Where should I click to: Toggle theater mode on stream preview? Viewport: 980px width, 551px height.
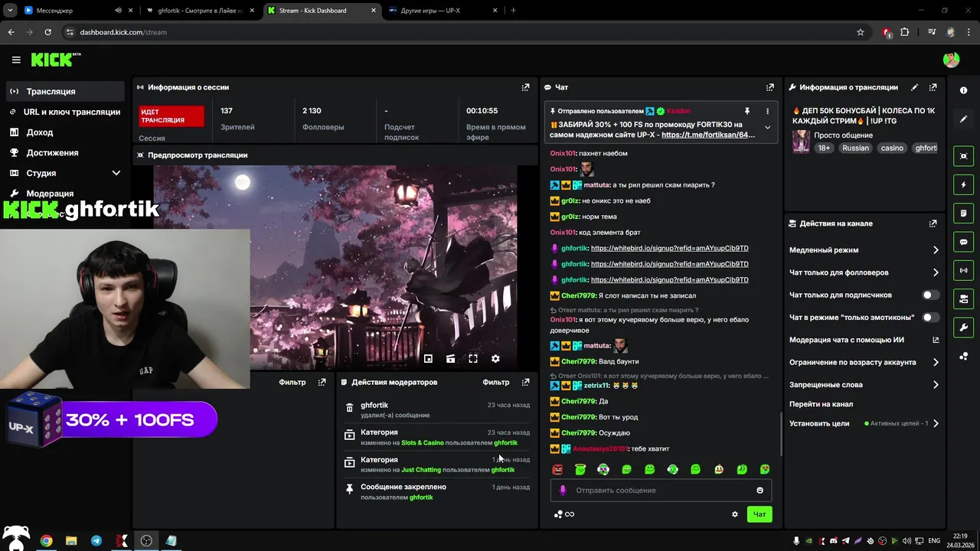[x=450, y=359]
